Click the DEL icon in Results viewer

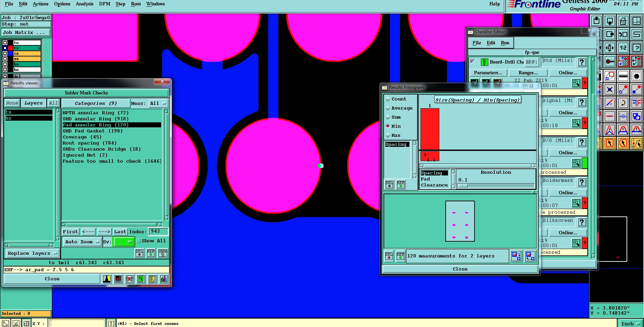coord(139,253)
